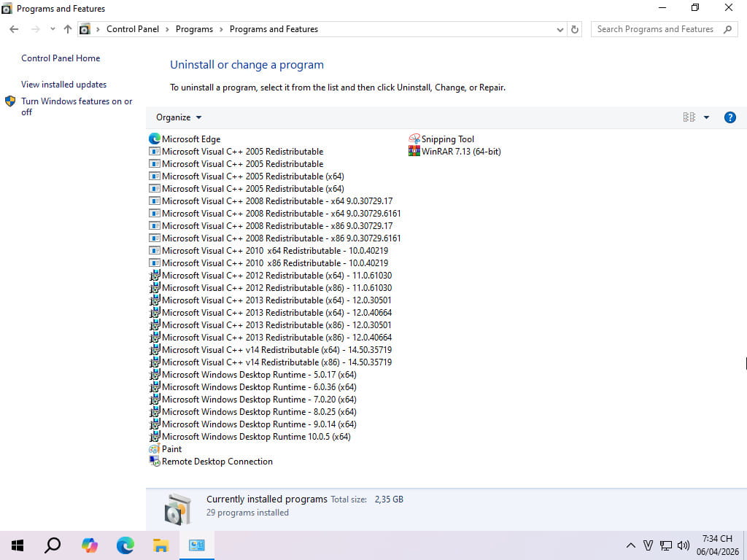Click the search magnifier in search box
The width and height of the screenshot is (747, 560).
[x=727, y=29]
